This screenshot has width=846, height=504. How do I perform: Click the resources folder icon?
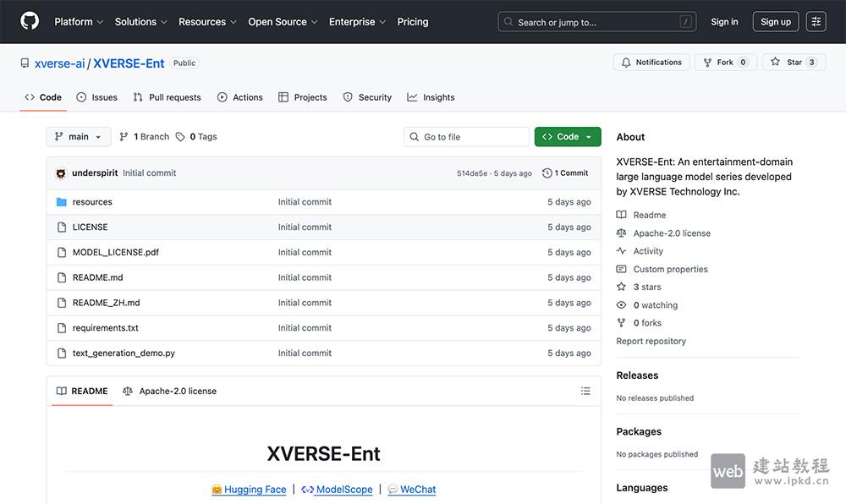tap(60, 201)
